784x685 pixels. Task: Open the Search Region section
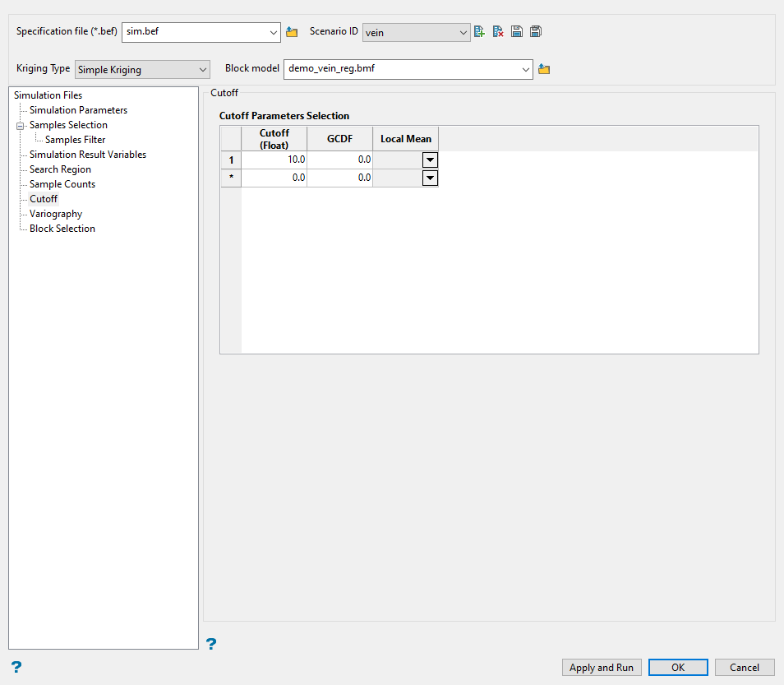click(60, 169)
